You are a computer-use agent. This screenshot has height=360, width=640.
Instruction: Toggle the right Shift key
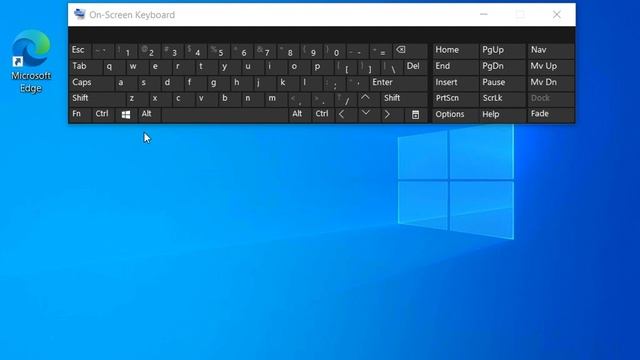(x=404, y=99)
